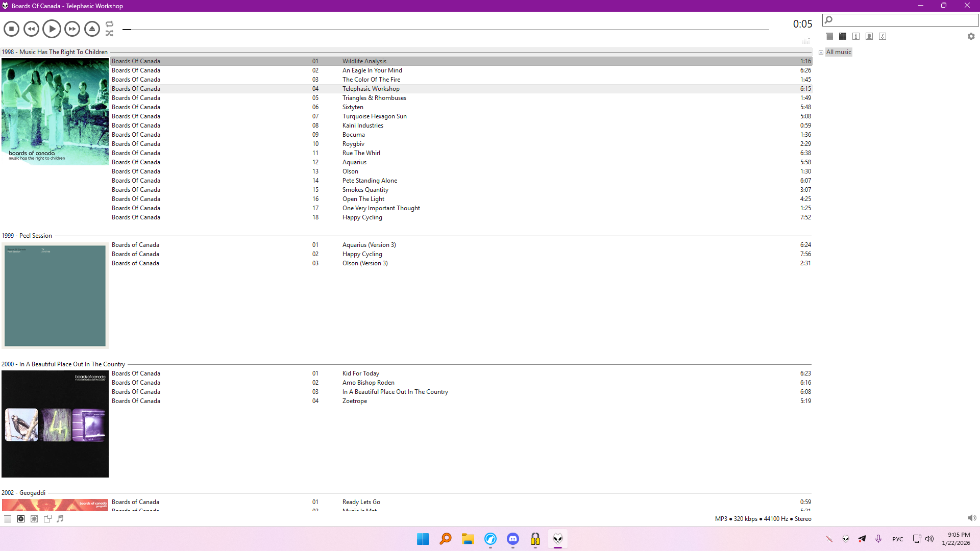980x551 pixels.
Task: Switch to album-list view icon
Action: pyautogui.click(x=843, y=36)
